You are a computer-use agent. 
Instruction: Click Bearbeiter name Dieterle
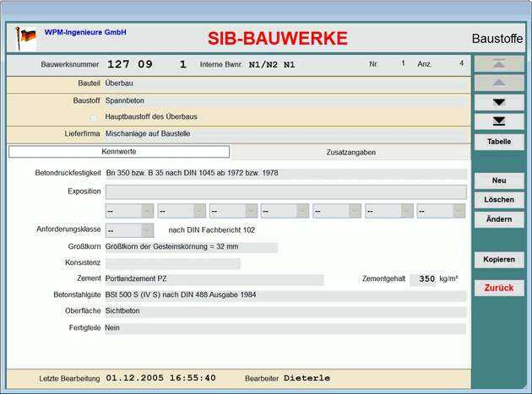click(307, 378)
